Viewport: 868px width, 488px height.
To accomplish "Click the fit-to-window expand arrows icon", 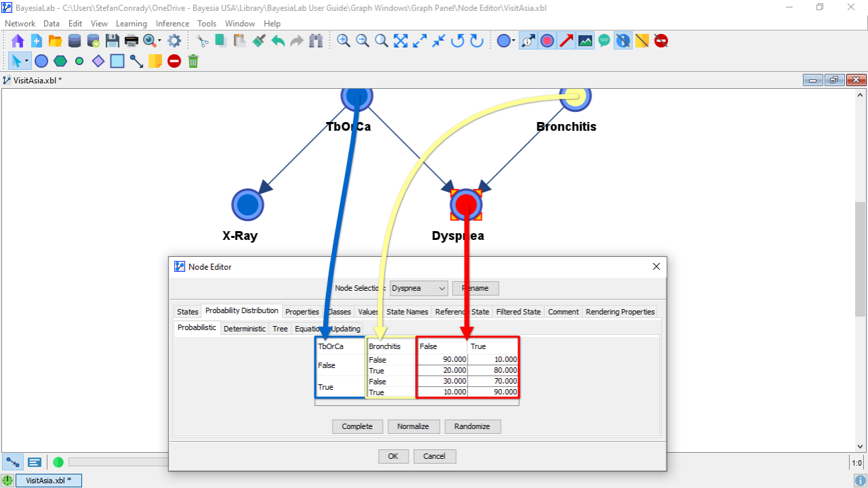I will click(x=400, y=41).
